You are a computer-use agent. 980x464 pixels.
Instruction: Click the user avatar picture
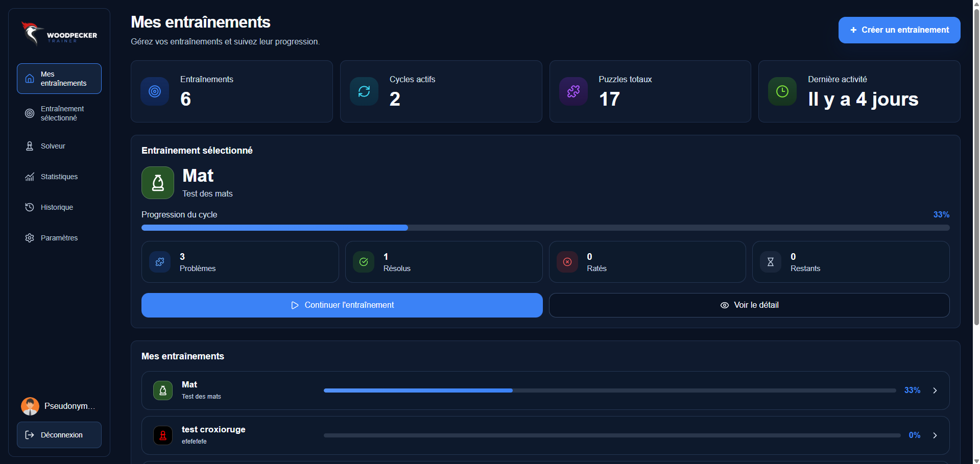tap(30, 406)
